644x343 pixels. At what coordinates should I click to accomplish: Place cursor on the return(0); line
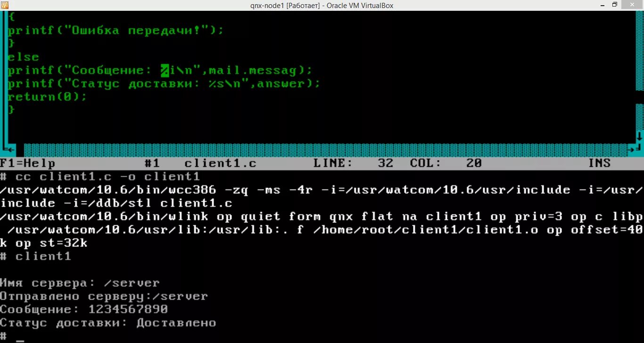48,97
